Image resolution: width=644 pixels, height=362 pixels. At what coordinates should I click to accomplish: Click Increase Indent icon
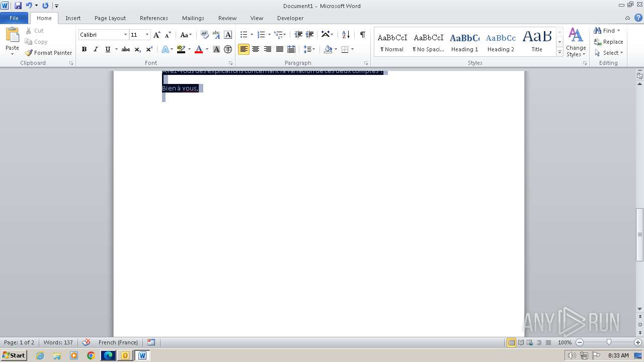(310, 35)
